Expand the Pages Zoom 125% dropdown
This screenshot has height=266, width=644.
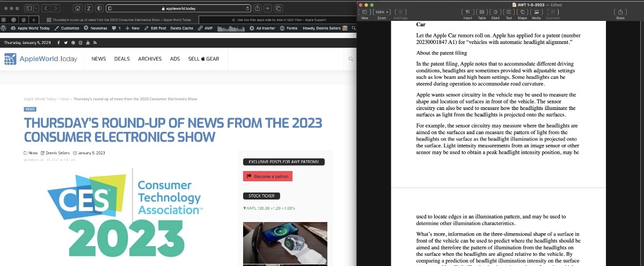pos(382,12)
